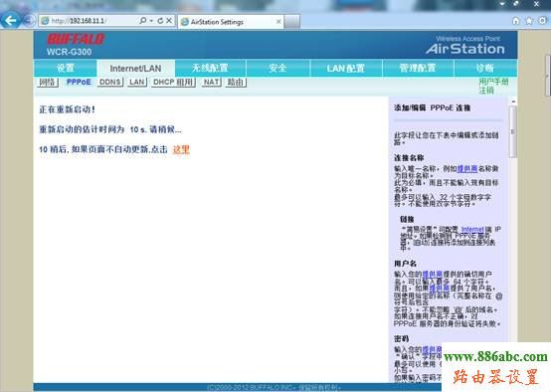Close the AirStation Settings tab
Viewport: 551px width, 392px height.
pos(278,22)
